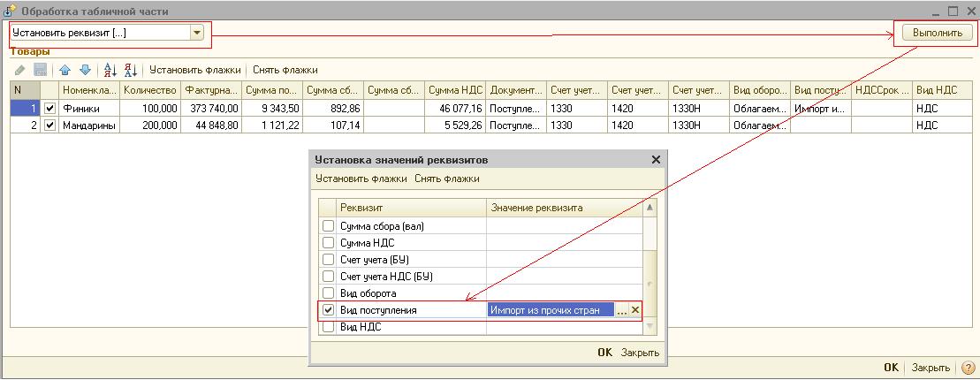Image resolution: width=980 pixels, height=380 pixels.
Task: Open the help question mark icon
Action: point(968,368)
